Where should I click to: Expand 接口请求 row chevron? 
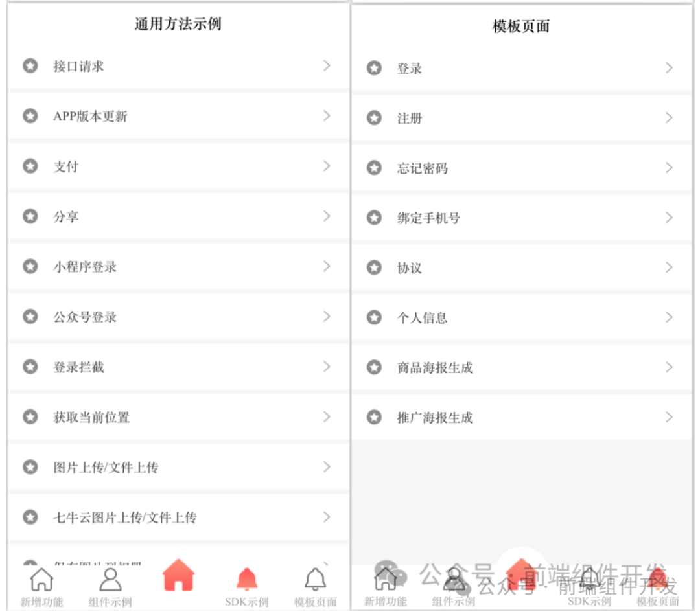coord(327,66)
